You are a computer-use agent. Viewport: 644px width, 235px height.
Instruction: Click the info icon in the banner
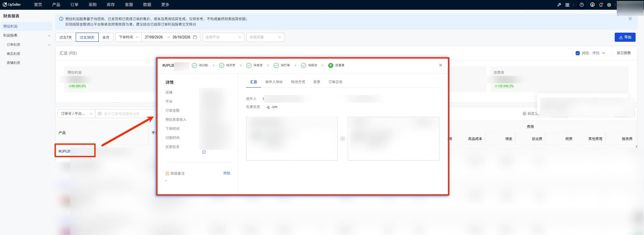point(61,19)
